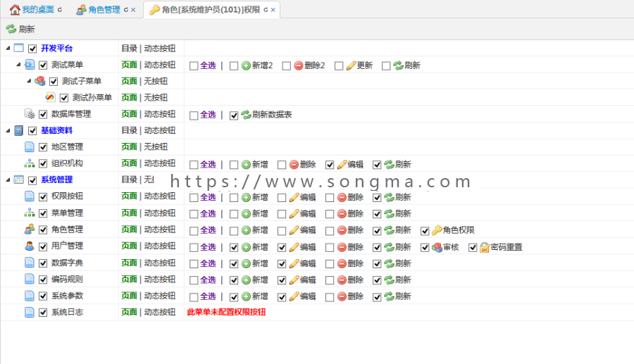634x364 pixels.
Task: Click 全选 link in 数据字典 row
Action: click(x=209, y=263)
